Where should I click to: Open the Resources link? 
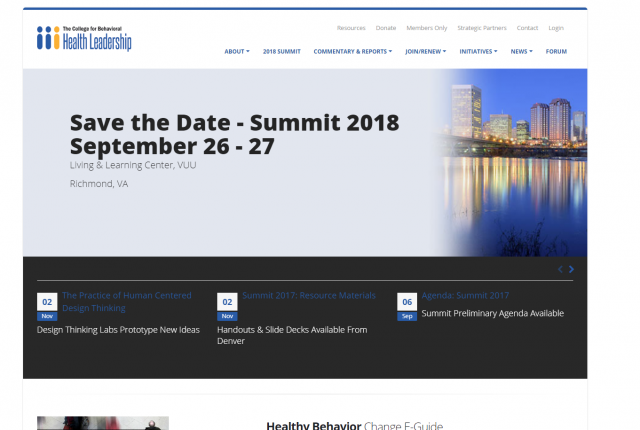click(x=351, y=28)
